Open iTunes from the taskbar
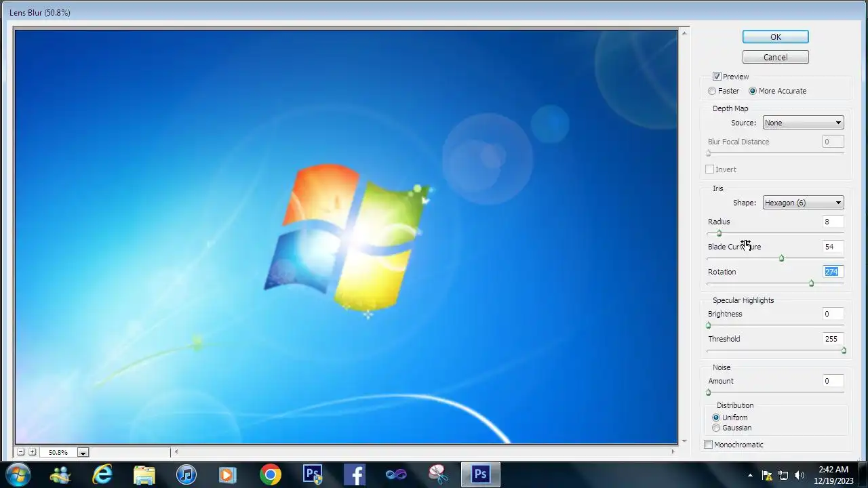Screen dimensions: 868x488 coord(186,474)
